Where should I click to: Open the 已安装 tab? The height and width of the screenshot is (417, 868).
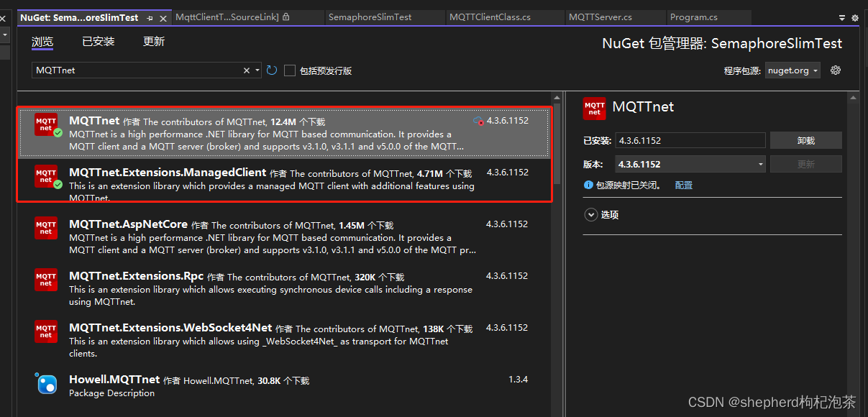pos(98,41)
